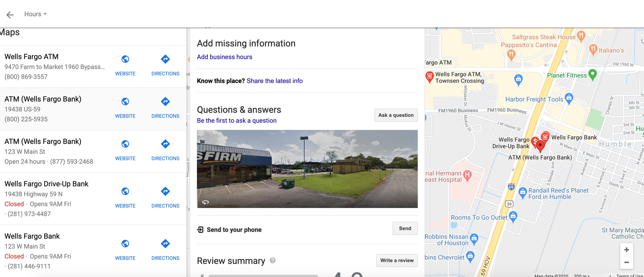Get directions to ATM at 19438 US-59
The width and height of the screenshot is (644, 277).
(x=165, y=108)
